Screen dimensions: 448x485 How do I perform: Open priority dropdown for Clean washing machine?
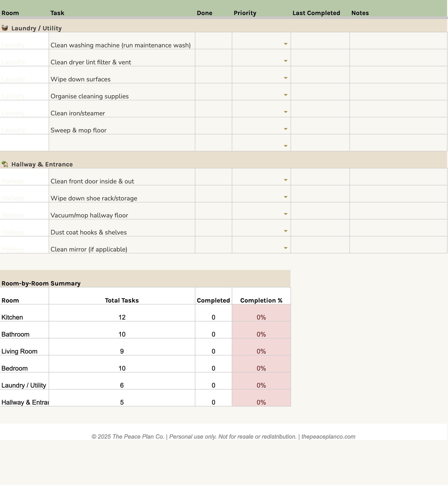coord(285,44)
